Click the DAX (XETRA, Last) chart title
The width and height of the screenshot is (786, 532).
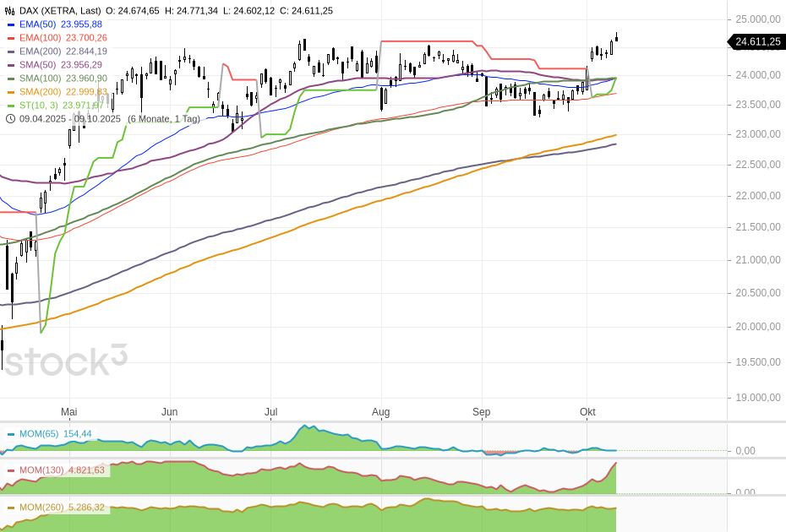[x=59, y=11]
